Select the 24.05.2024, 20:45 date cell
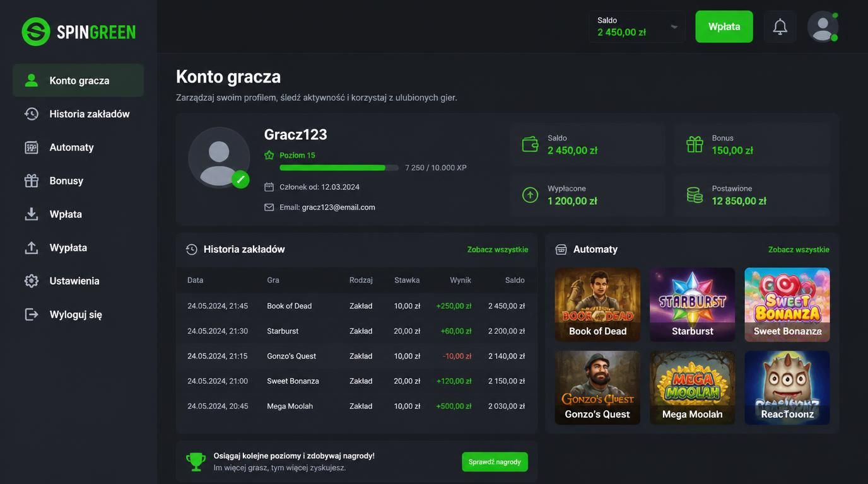 click(x=218, y=406)
